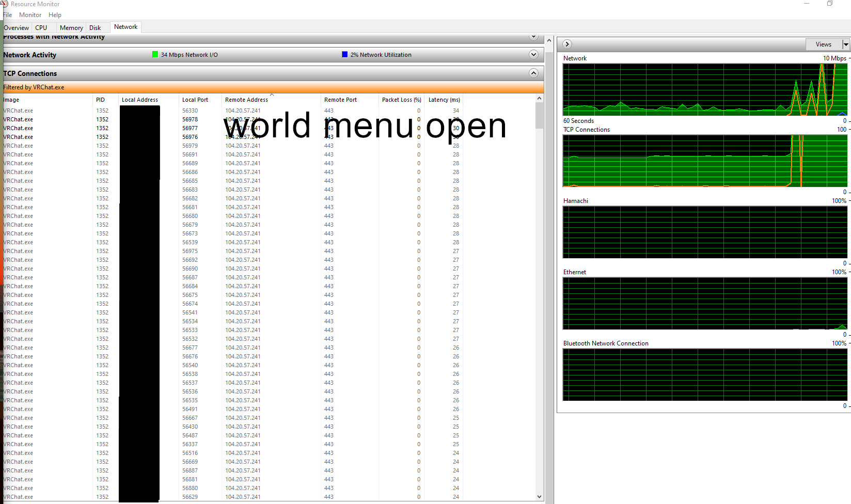851x504 pixels.
Task: Open the Monitor menu
Action: pyautogui.click(x=30, y=15)
